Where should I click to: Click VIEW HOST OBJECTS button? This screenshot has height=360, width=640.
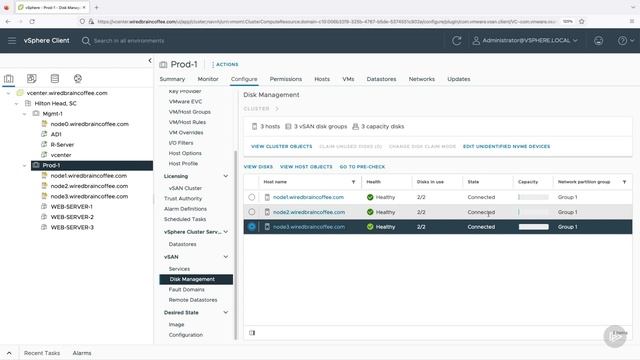point(306,167)
